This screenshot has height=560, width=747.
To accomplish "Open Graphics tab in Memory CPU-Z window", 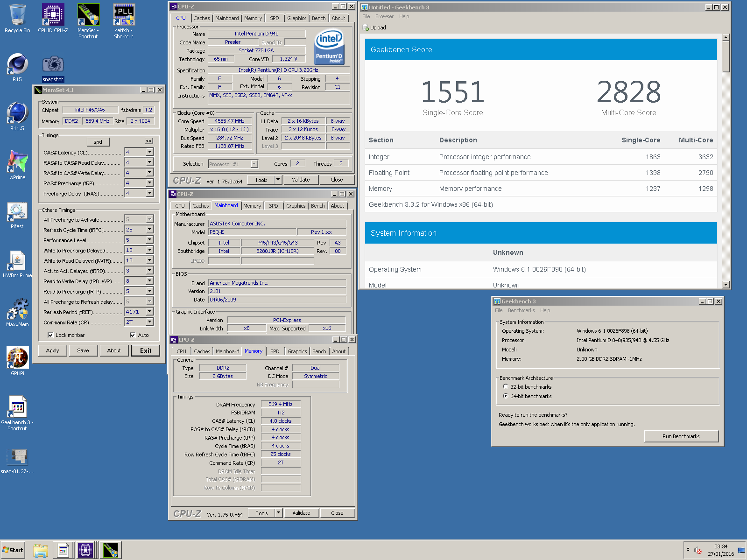I will 297,351.
